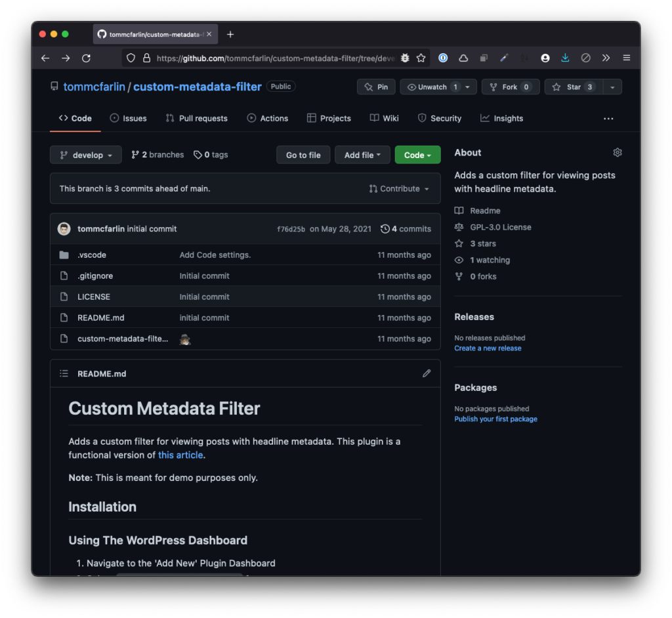This screenshot has width=672, height=618.
Task: Open the 0 forks link in About
Action: click(483, 276)
